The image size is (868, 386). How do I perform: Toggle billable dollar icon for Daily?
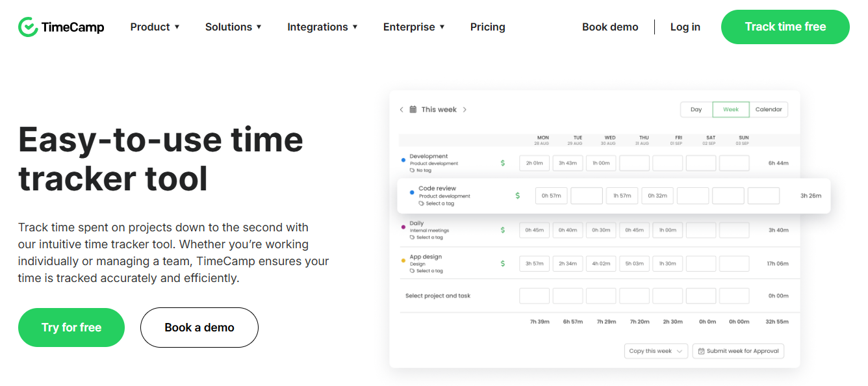[503, 230]
